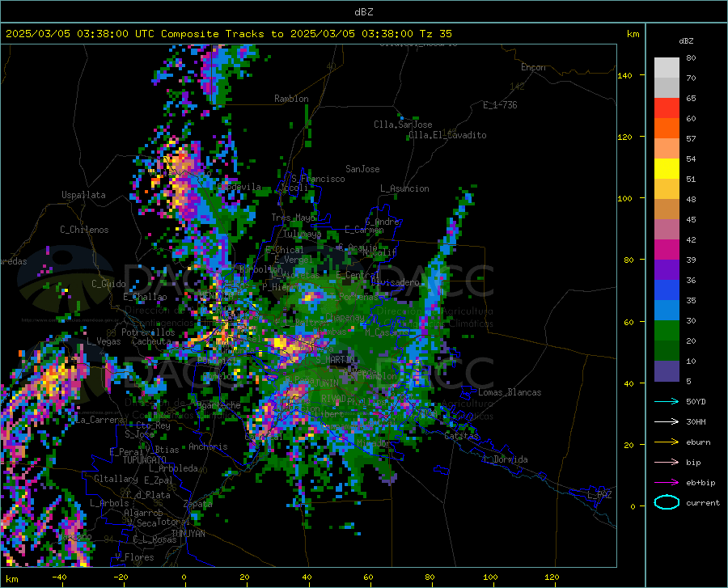
Task: Click the Algarrob label
Action: [143, 513]
